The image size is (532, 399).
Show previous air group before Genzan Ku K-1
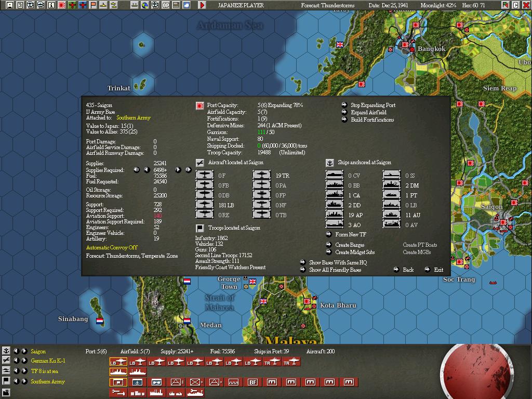[x=16, y=361]
